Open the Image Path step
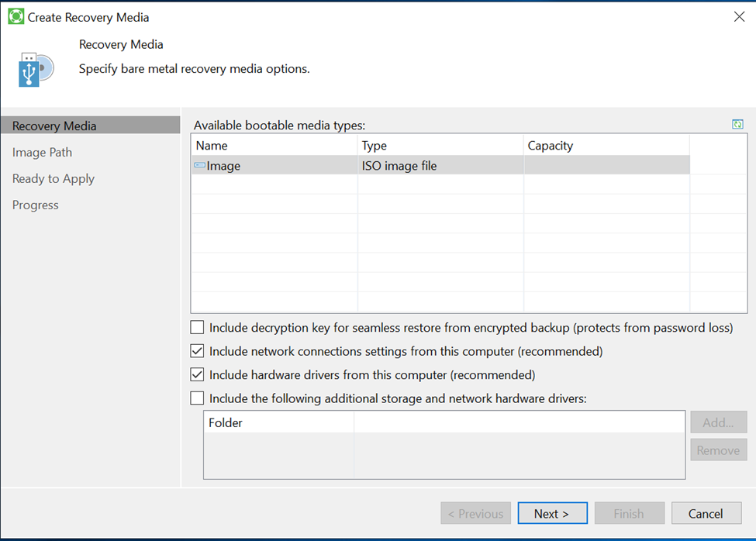Viewport: 756px width, 541px height. [43, 153]
